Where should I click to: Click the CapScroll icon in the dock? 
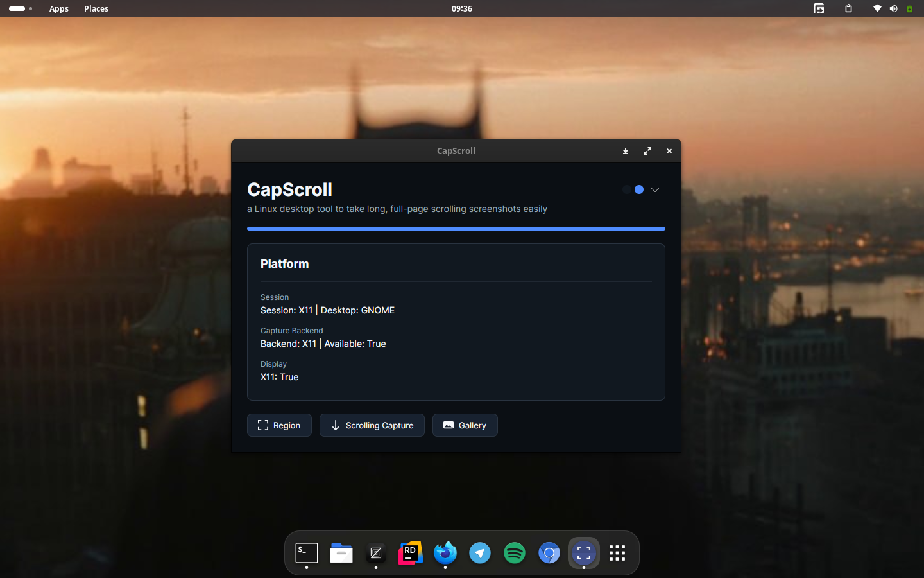[584, 553]
